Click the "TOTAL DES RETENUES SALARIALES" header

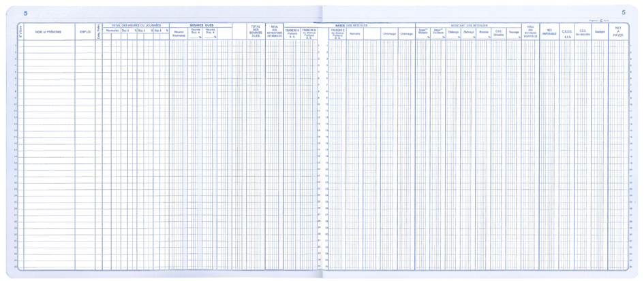click(x=530, y=31)
